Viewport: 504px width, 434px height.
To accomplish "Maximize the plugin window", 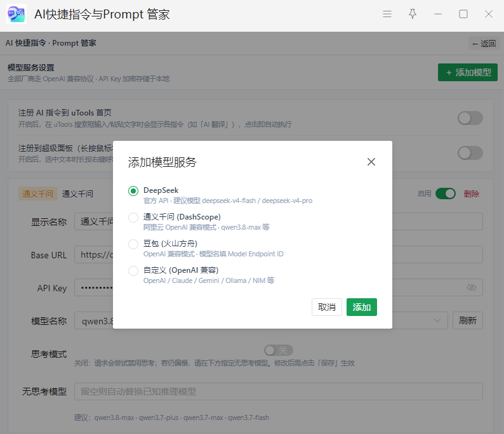I will pos(463,14).
